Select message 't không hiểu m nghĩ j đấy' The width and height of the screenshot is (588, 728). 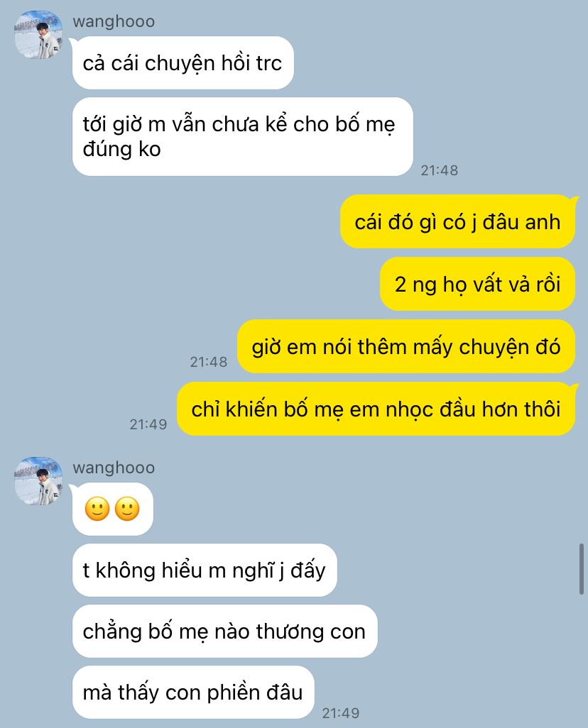[x=205, y=570]
